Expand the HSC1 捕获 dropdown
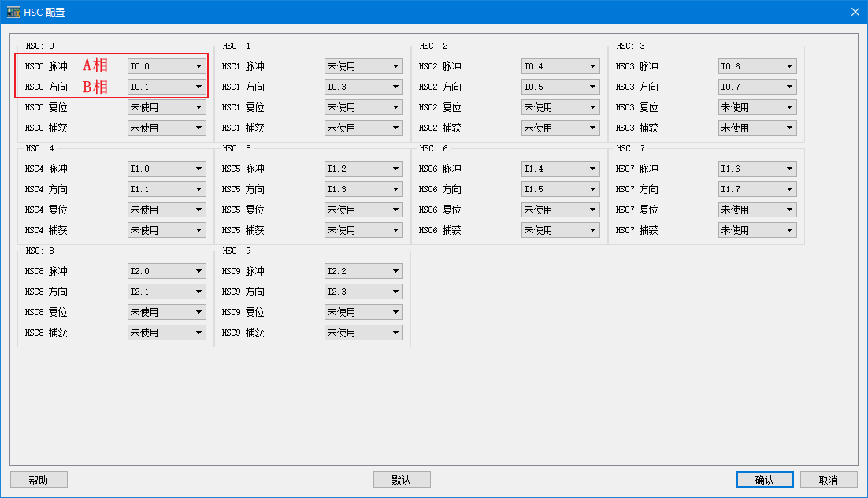This screenshot has height=498, width=868. click(364, 128)
